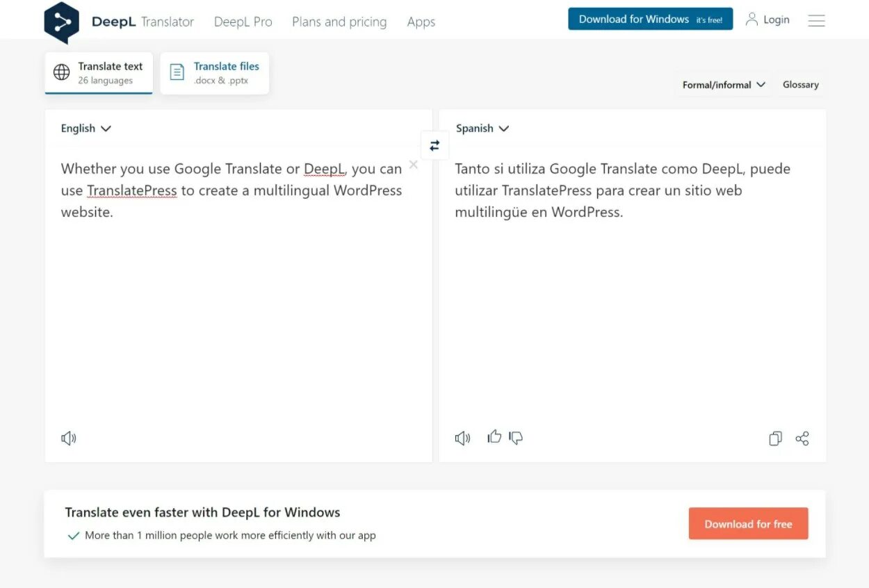Open Plans and pricing page
This screenshot has height=588, width=869.
339,22
